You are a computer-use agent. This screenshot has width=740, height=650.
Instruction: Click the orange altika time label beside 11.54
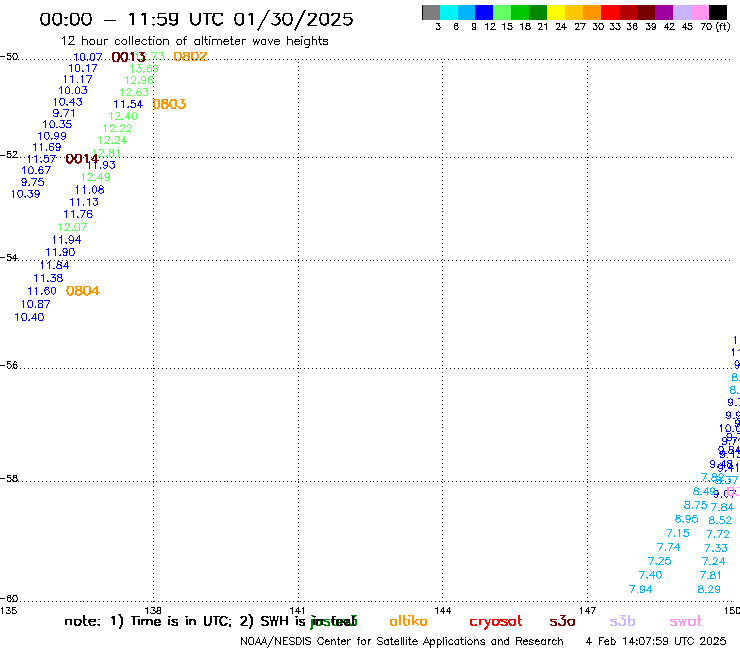(169, 104)
